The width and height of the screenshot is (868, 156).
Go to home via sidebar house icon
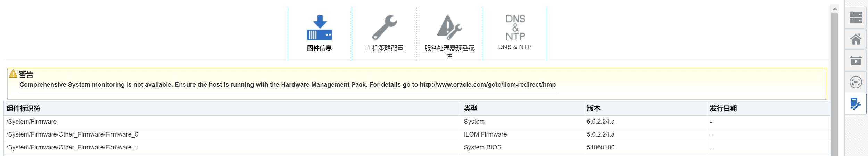[855, 39]
